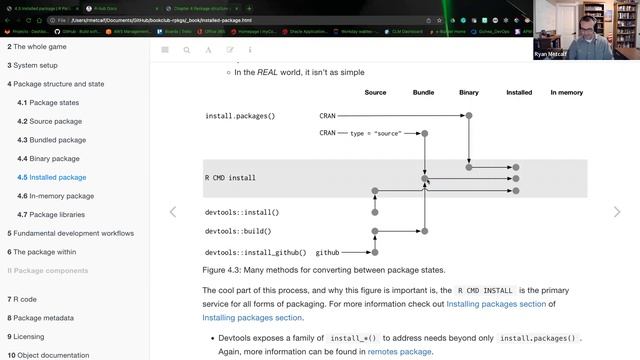This screenshot has width=640, height=360.
Task: Select '4.5 Installed package' in sidebar
Action: pos(51,177)
